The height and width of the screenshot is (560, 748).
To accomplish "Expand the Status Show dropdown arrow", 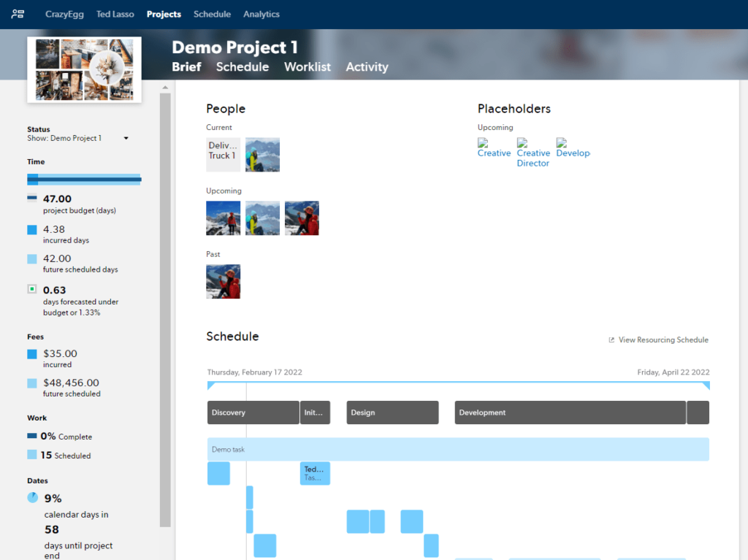I will point(126,139).
